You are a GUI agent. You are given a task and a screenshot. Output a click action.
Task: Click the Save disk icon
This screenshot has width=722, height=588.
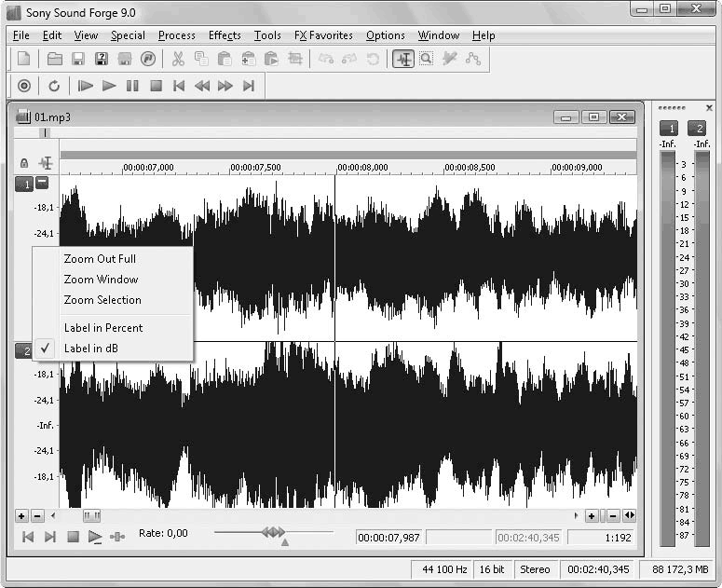pyautogui.click(x=78, y=59)
